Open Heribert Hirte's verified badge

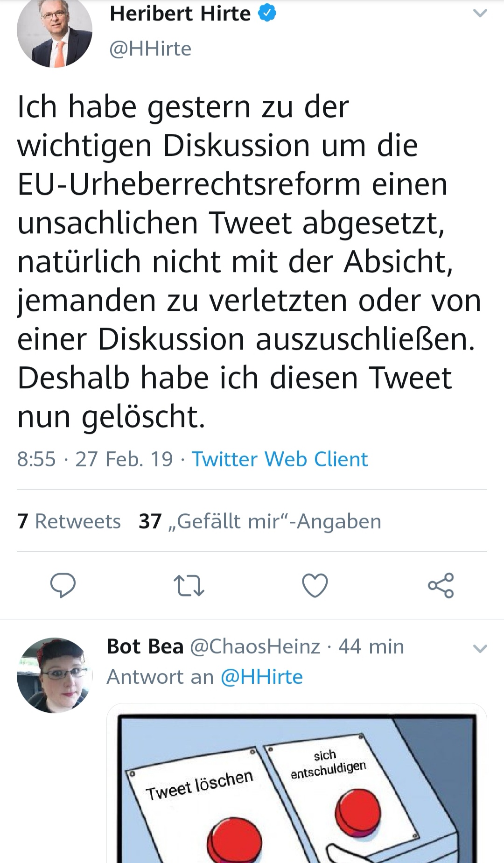coord(267,14)
